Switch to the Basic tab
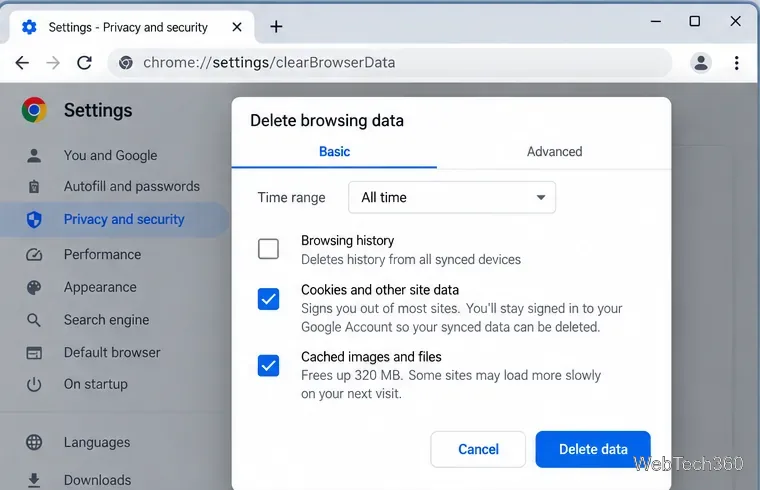 [334, 152]
